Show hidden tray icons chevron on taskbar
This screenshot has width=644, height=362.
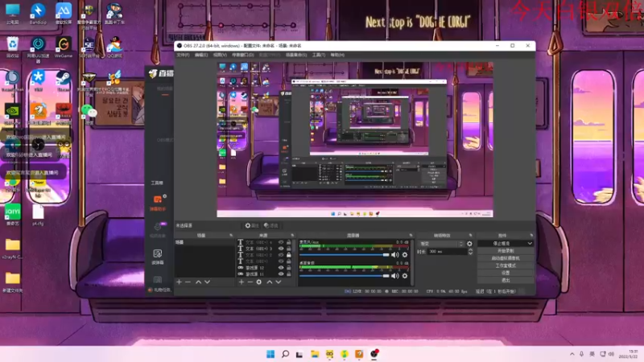tap(572, 354)
